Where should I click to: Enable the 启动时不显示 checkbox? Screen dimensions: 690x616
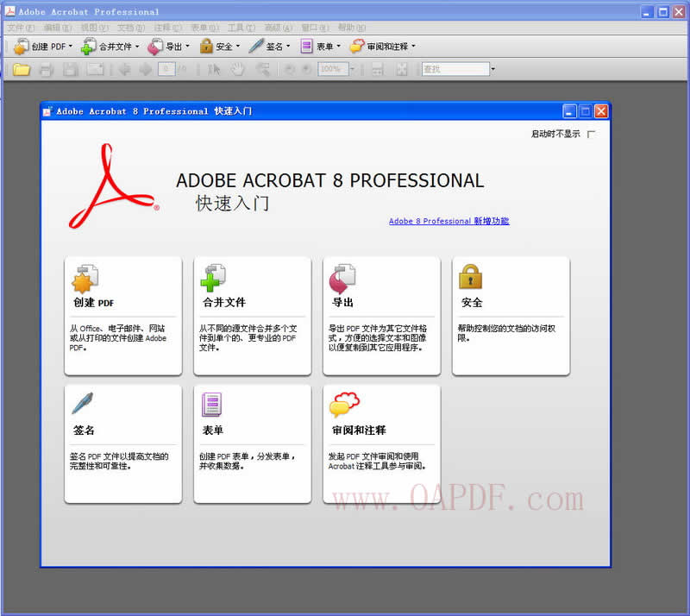pyautogui.click(x=591, y=135)
